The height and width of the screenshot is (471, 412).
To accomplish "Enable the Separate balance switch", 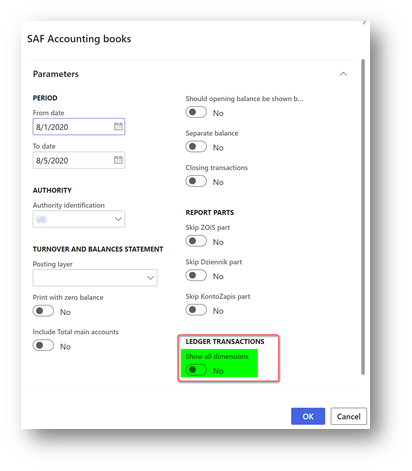I will click(196, 147).
